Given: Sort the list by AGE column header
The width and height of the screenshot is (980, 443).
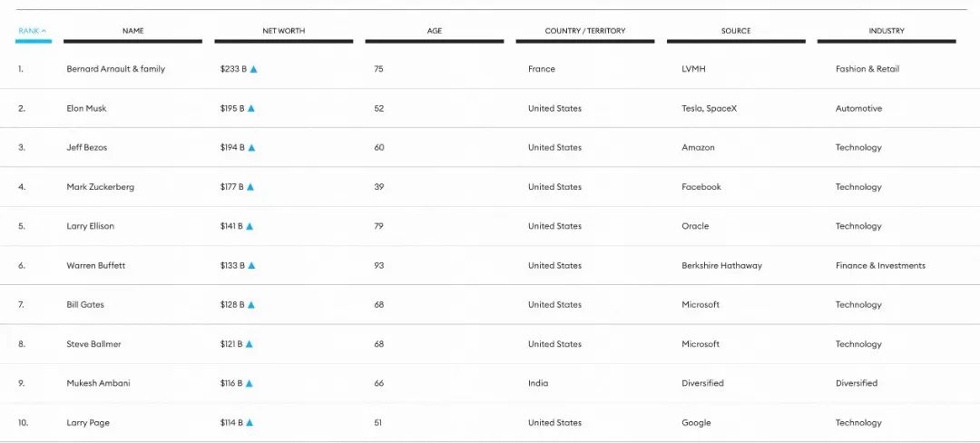Looking at the screenshot, I should (435, 31).
